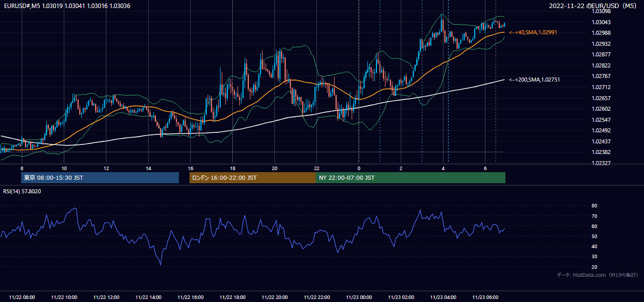644x302 pixels.
Task: Click bottom date label 11/22 08:00
Action: (22, 297)
